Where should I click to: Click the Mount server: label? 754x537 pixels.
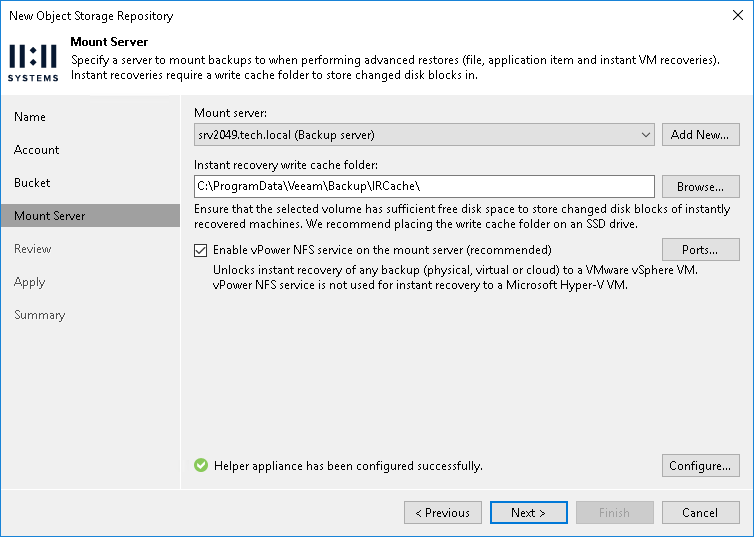230,113
